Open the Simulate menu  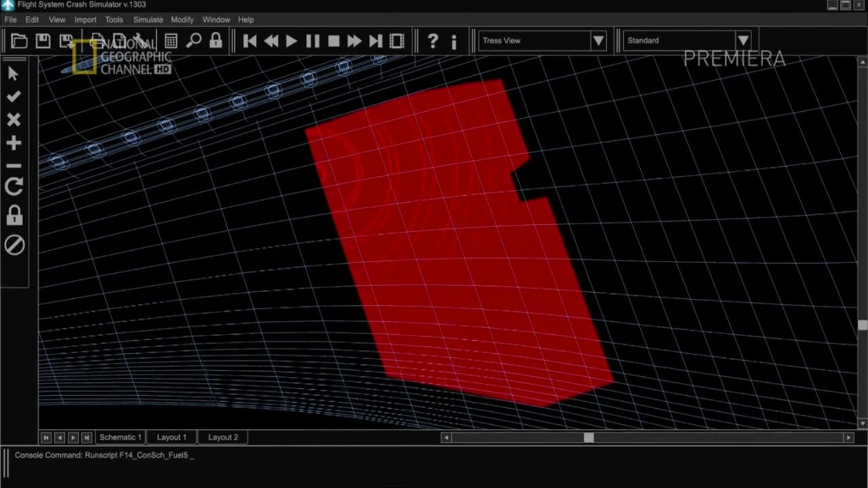tap(148, 20)
